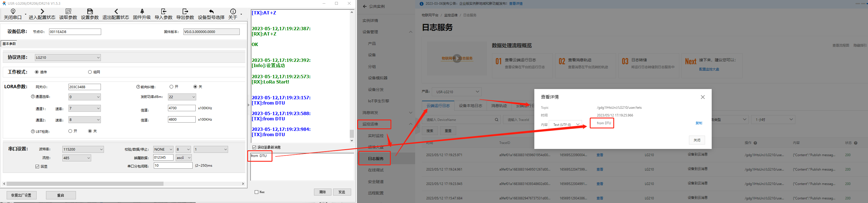Open the 流控 485 dropdown
This screenshot has height=203, width=868.
tap(77, 158)
